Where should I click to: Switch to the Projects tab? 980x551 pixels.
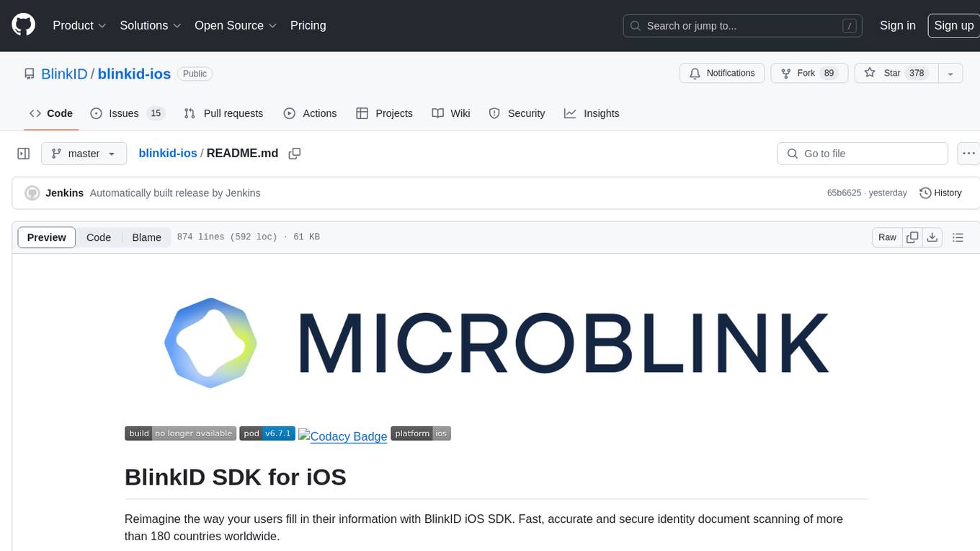point(384,113)
